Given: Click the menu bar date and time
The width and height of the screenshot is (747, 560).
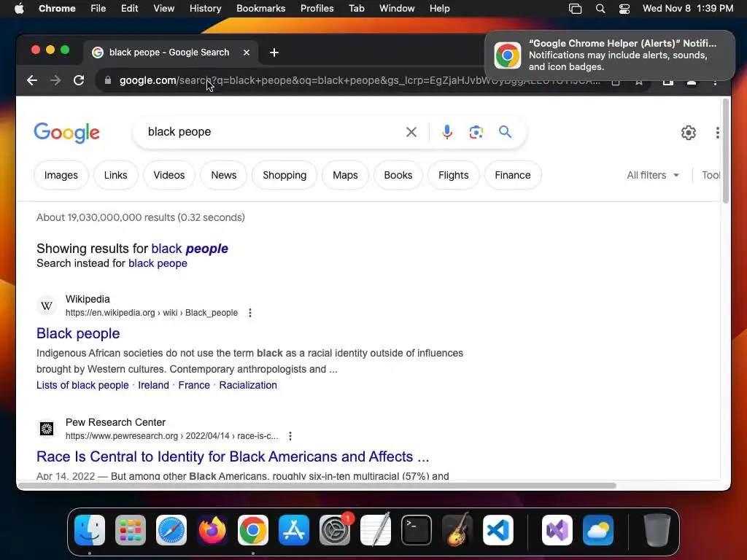Looking at the screenshot, I should point(688,9).
